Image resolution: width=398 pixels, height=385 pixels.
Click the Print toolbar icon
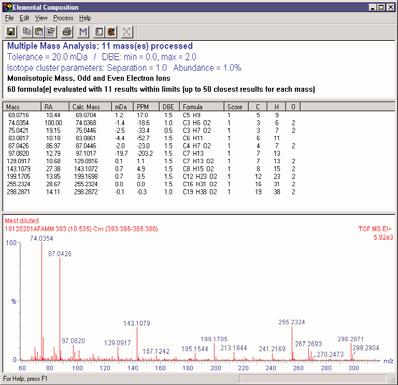point(67,32)
